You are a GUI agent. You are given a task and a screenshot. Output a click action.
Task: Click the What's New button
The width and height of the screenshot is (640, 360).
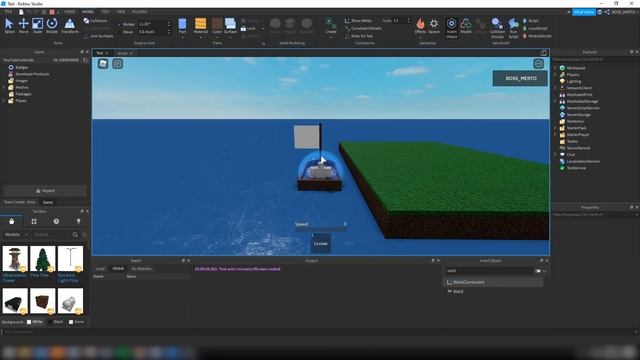click(584, 12)
